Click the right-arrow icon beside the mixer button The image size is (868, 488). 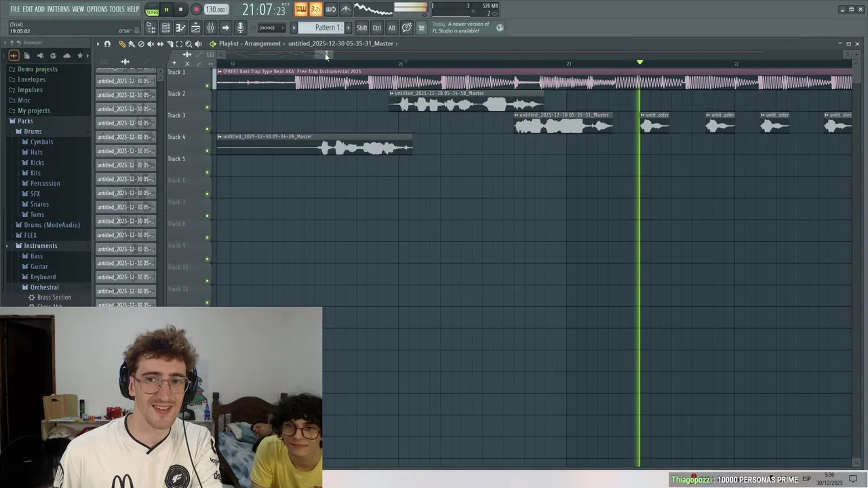tap(225, 28)
